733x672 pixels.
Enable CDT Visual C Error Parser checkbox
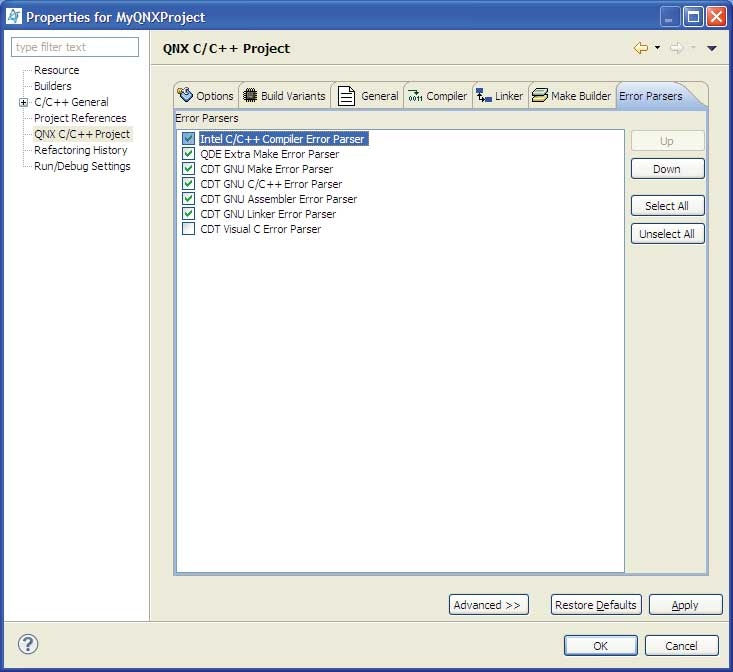188,229
